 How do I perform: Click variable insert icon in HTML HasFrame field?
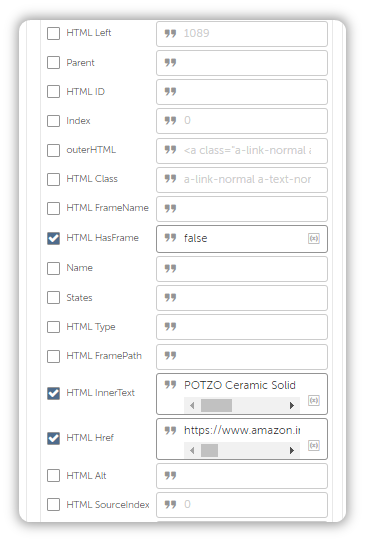(313, 239)
